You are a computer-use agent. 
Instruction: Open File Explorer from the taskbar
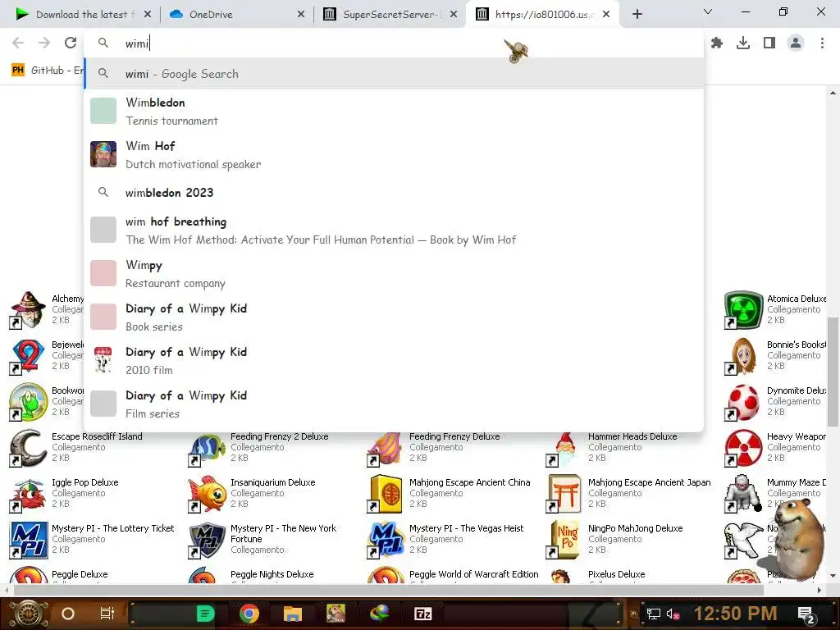coord(293,614)
